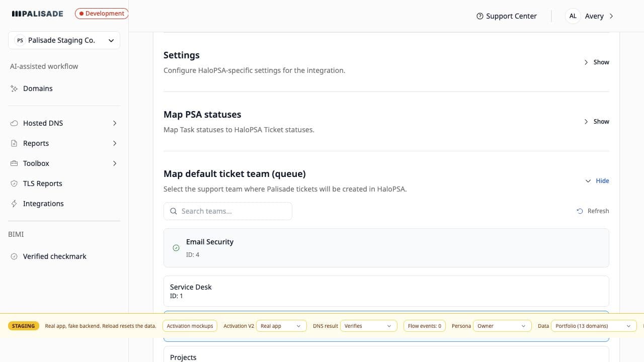Screen dimensions: 644x362
Task: Show the Settings section
Action: pos(597,62)
